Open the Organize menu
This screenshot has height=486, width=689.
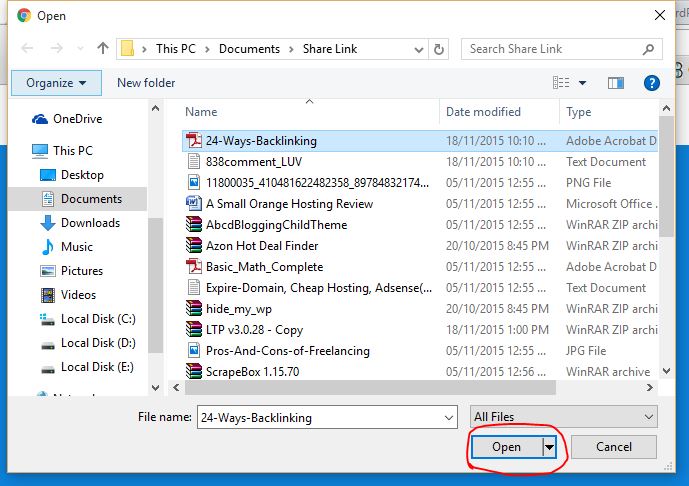[x=56, y=83]
